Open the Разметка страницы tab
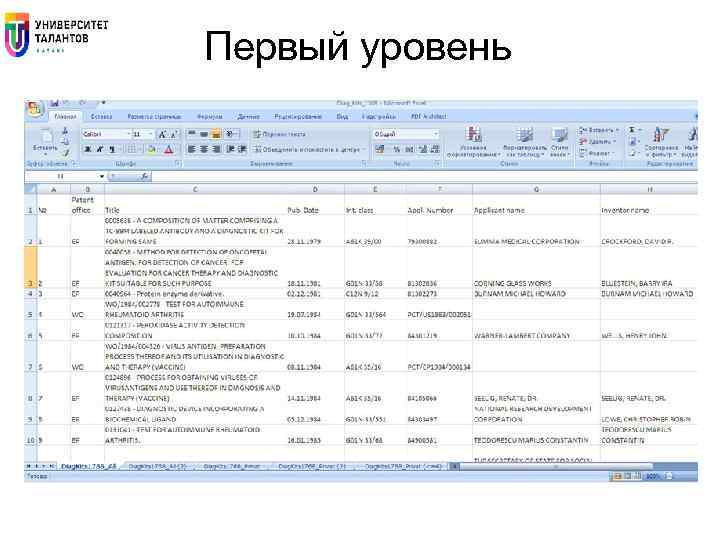This screenshot has width=720, height=540. pyautogui.click(x=154, y=117)
